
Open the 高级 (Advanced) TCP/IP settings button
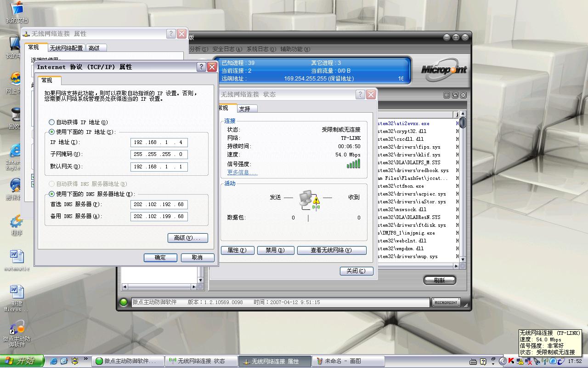click(188, 238)
